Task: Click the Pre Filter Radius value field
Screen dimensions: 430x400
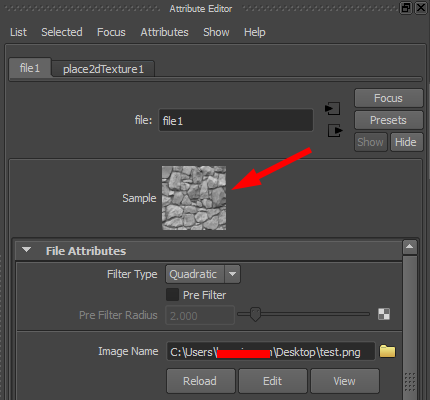Action: (200, 315)
